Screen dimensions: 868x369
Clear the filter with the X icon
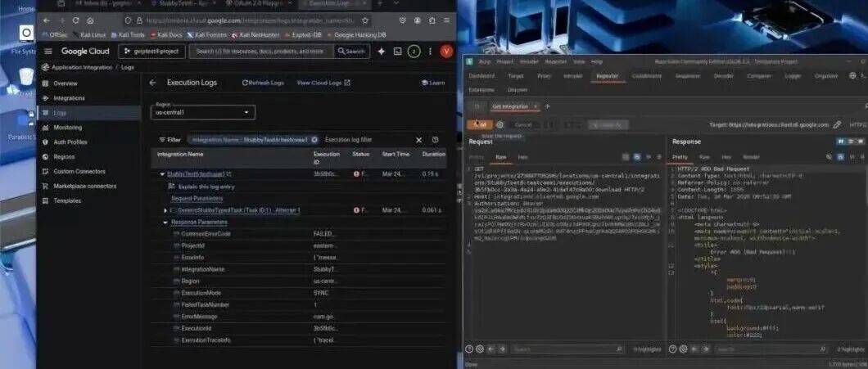tap(418, 140)
